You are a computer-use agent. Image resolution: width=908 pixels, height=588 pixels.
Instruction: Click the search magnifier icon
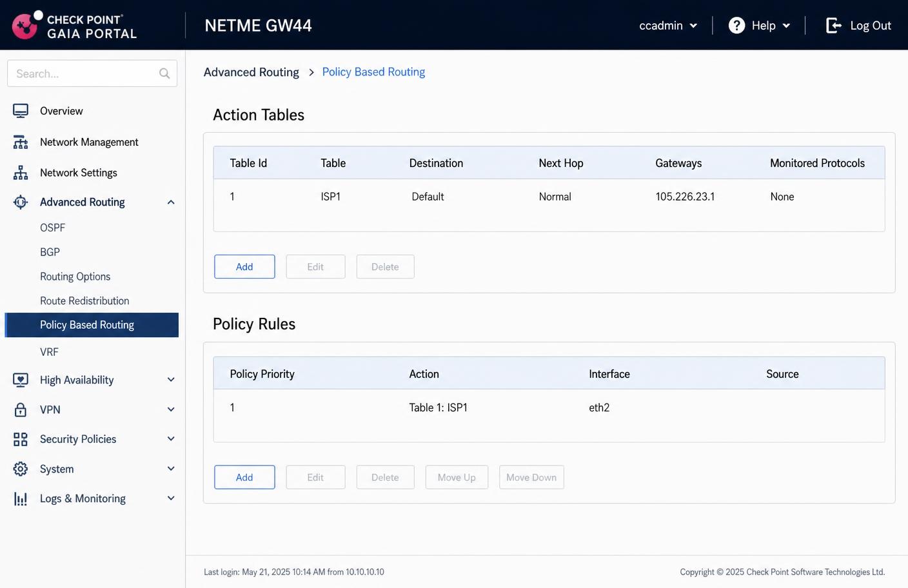[x=164, y=73]
